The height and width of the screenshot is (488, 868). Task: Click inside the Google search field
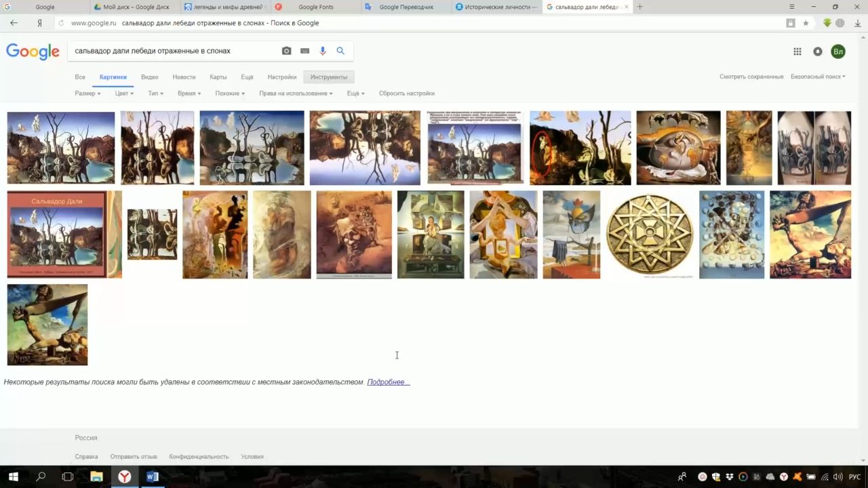click(173, 51)
